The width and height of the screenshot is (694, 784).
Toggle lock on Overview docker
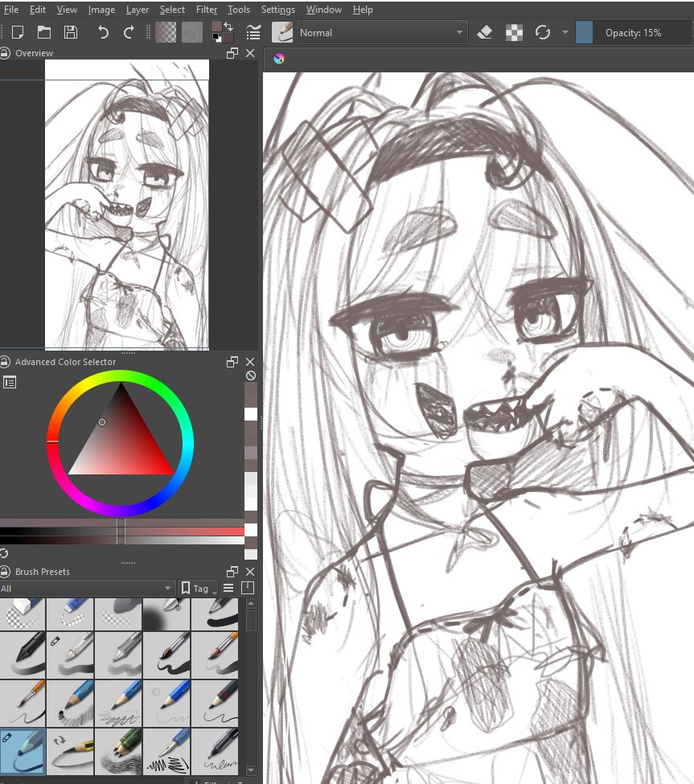[x=6, y=53]
